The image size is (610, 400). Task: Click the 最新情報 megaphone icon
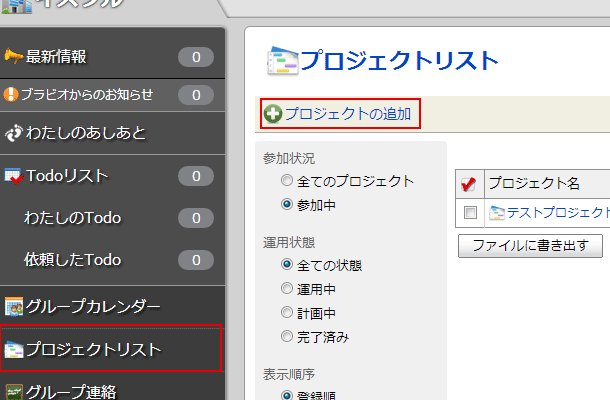pyautogui.click(x=13, y=56)
